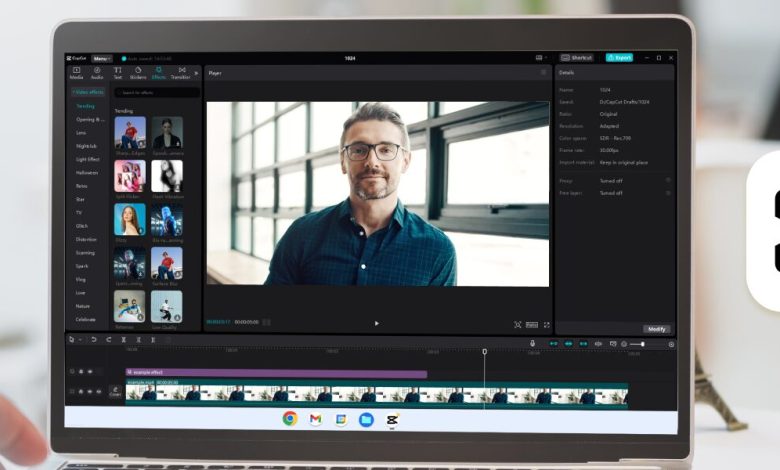Select the Spark effects category
The width and height of the screenshot is (780, 470).
82,266
